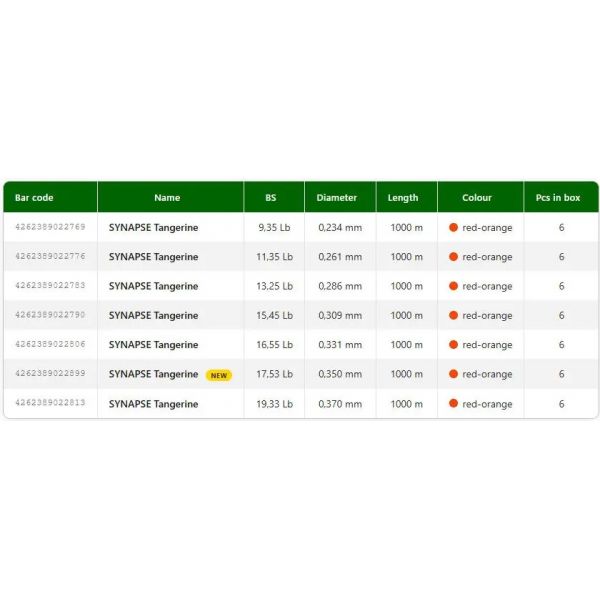Image resolution: width=600 pixels, height=600 pixels.
Task: Click the 17,53 Lb breaking strain value
Action: [274, 374]
